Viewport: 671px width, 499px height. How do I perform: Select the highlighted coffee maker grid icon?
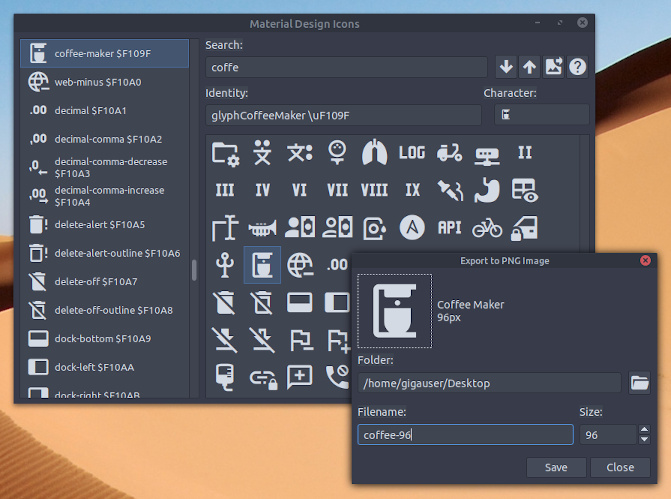[262, 265]
